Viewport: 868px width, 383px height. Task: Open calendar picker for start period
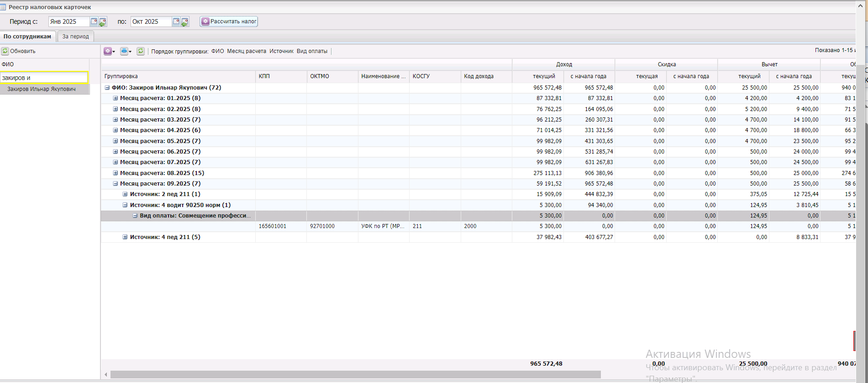click(94, 21)
